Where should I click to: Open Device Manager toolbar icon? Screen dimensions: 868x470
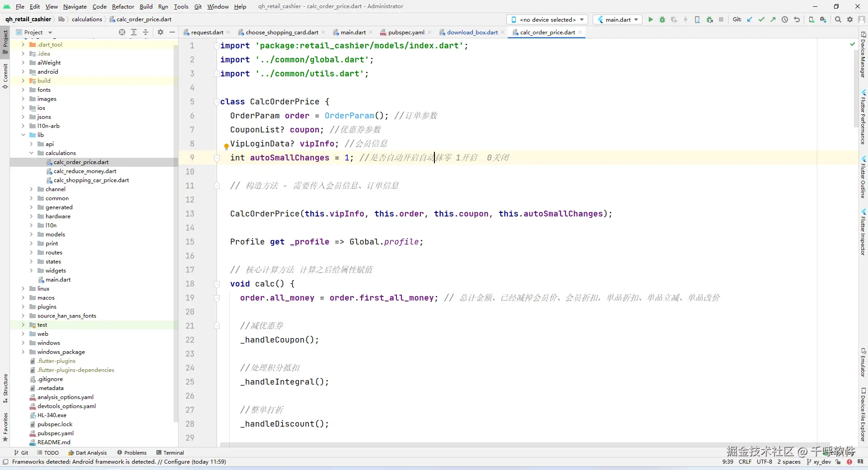(x=811, y=19)
